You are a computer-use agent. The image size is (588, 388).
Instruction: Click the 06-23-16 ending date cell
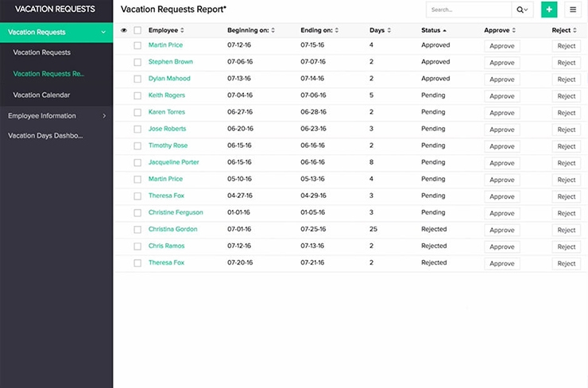[313, 129]
